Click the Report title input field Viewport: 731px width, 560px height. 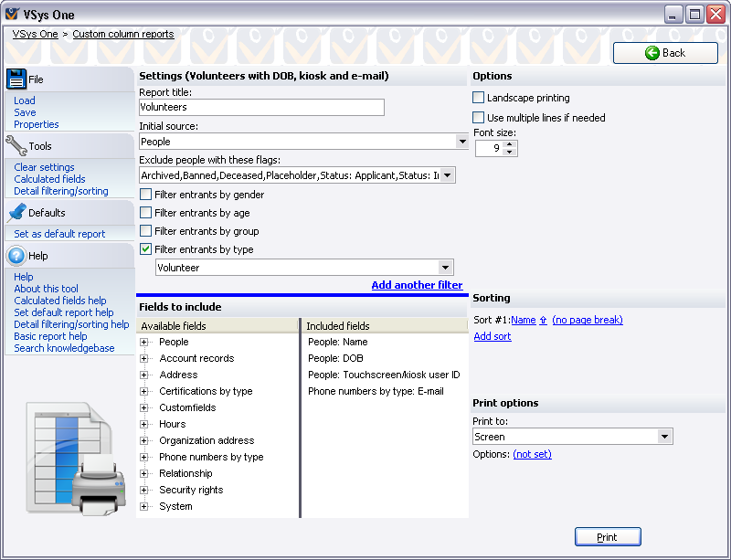click(x=261, y=107)
